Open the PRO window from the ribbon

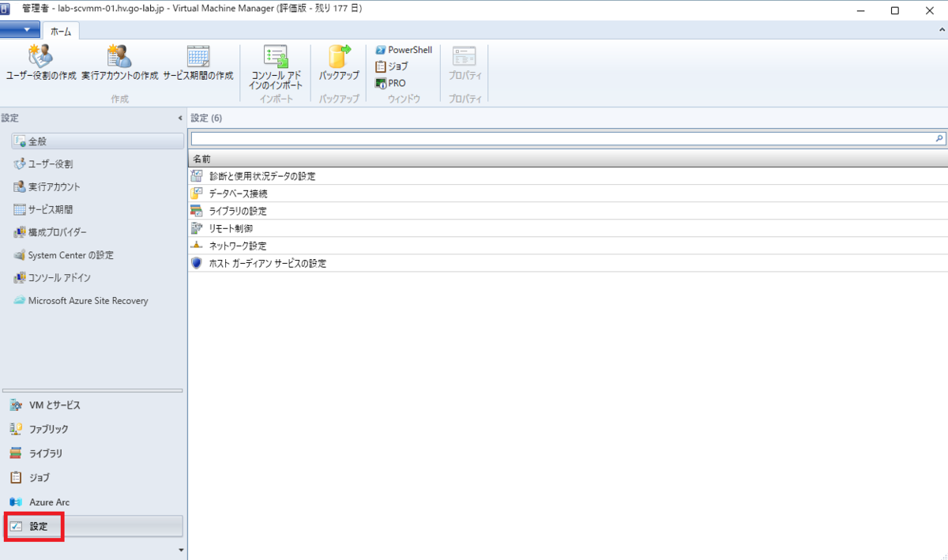(390, 83)
